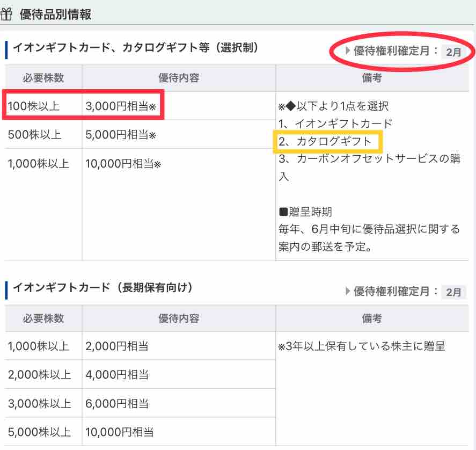The height and width of the screenshot is (450, 476).
Task: Click the 備考 header of the 選択制 table
Action: click(372, 78)
